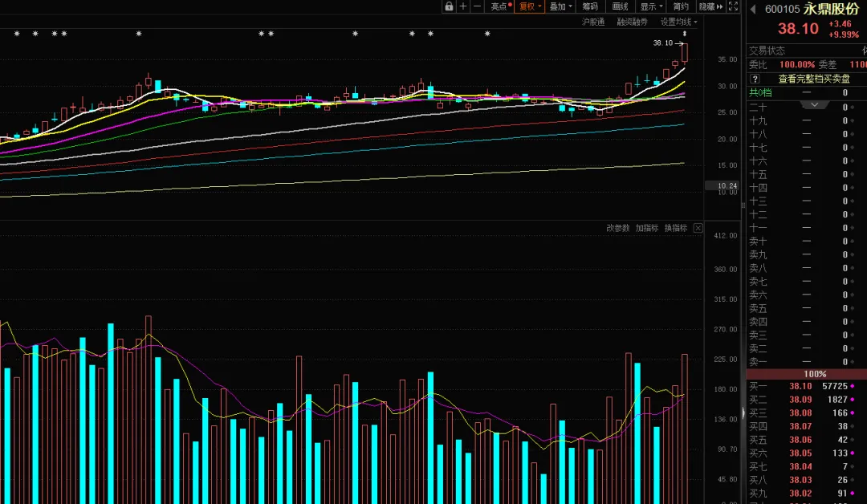Toggle fullscreen with expand icon
This screenshot has width=867, height=504.
(733, 6)
